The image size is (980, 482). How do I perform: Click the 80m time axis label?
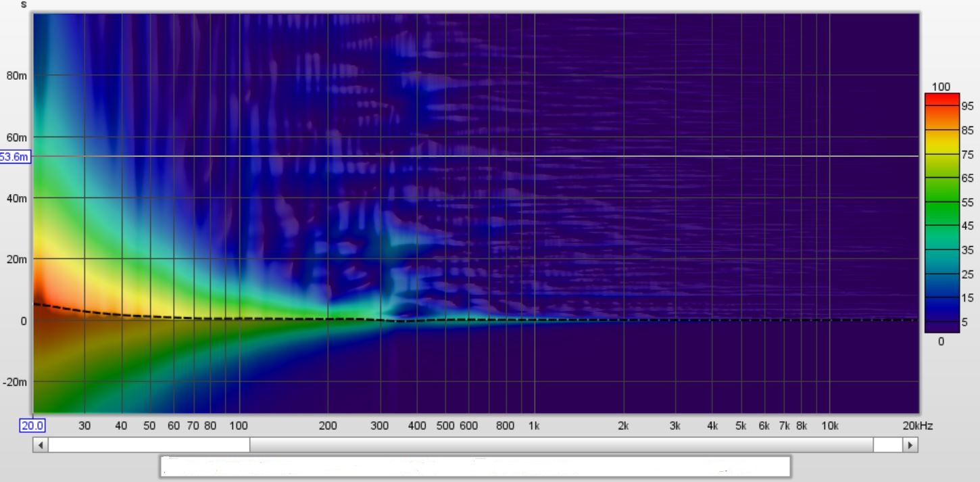tap(17, 76)
